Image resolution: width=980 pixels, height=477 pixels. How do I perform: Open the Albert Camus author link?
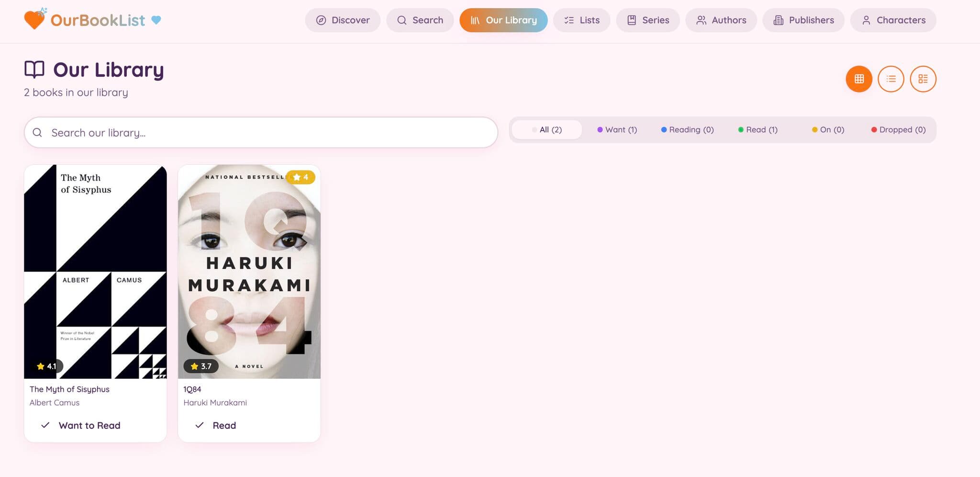(55, 403)
